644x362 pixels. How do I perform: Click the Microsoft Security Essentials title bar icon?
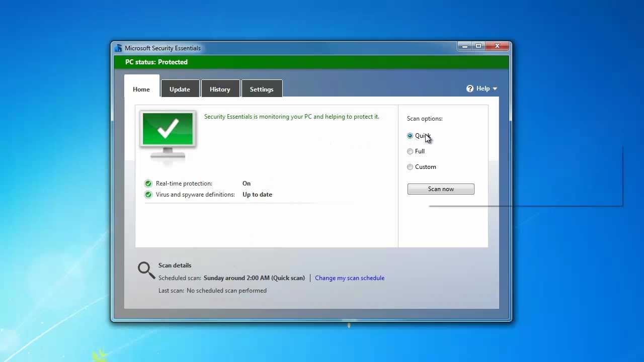pyautogui.click(x=118, y=48)
